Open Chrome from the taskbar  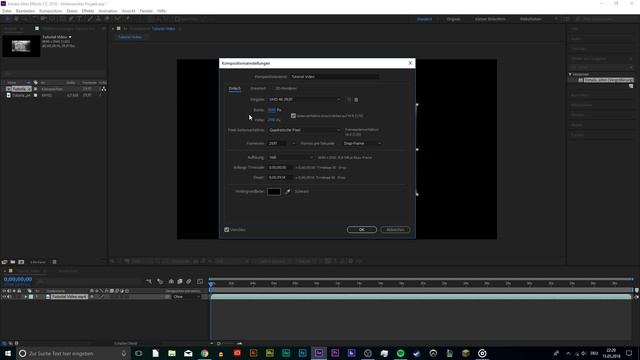coord(204,353)
